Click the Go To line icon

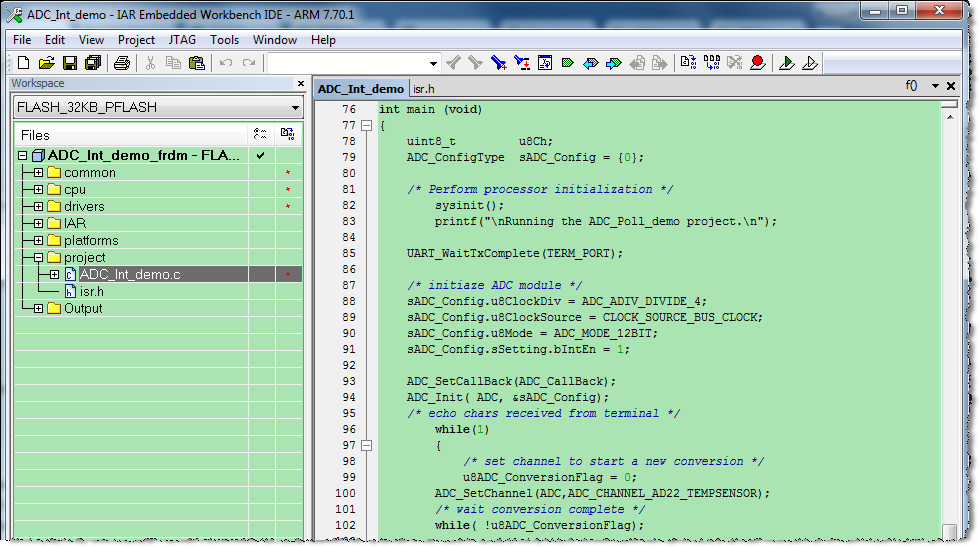coord(545,63)
